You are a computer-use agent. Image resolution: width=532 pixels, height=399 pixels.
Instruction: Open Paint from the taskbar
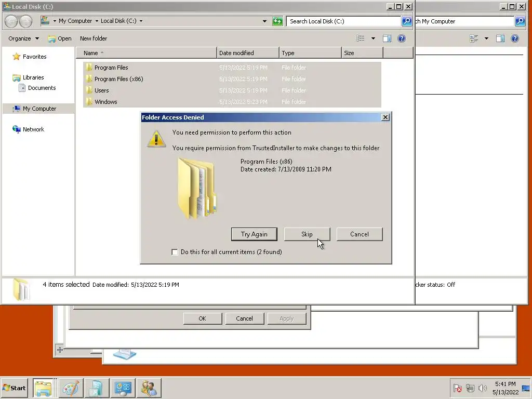coord(71,388)
